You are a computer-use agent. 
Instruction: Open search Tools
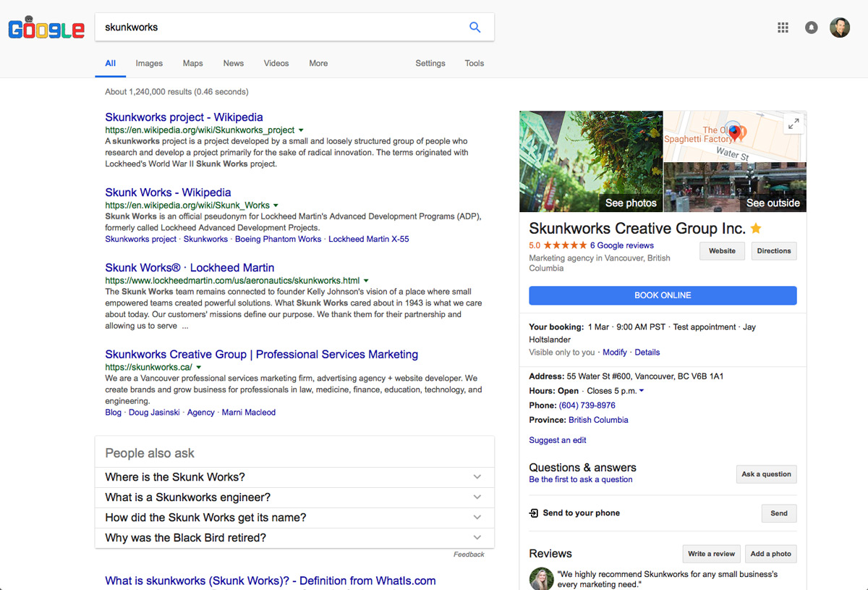pos(475,64)
